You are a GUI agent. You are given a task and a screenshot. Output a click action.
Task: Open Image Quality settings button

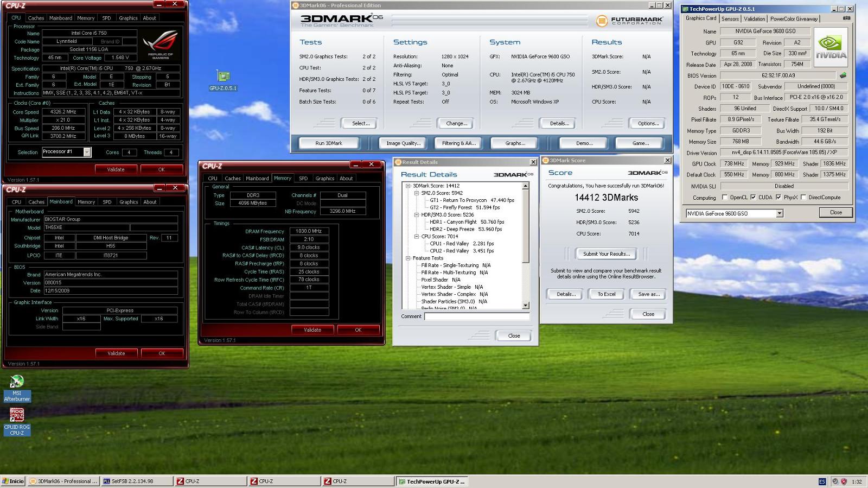pyautogui.click(x=403, y=143)
